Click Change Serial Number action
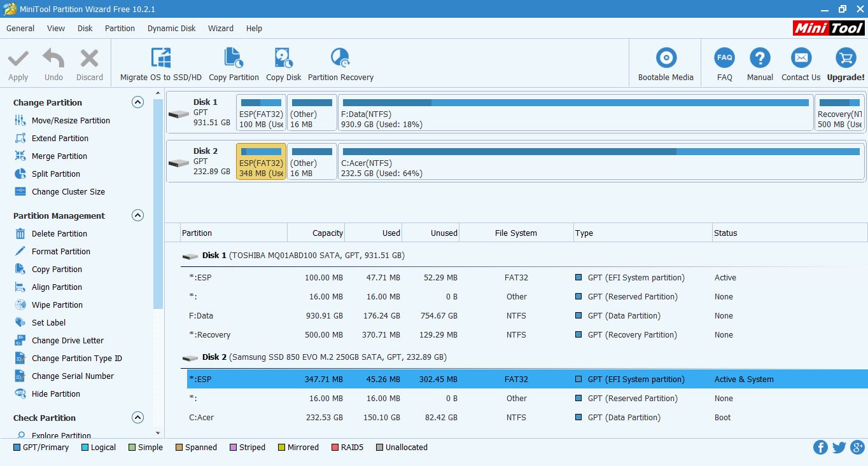 73,376
